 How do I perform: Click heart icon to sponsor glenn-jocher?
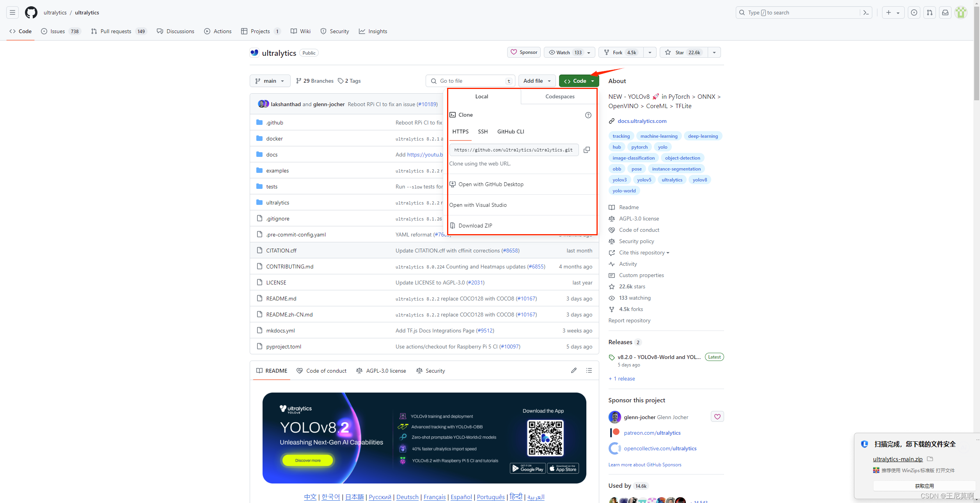coord(717,417)
